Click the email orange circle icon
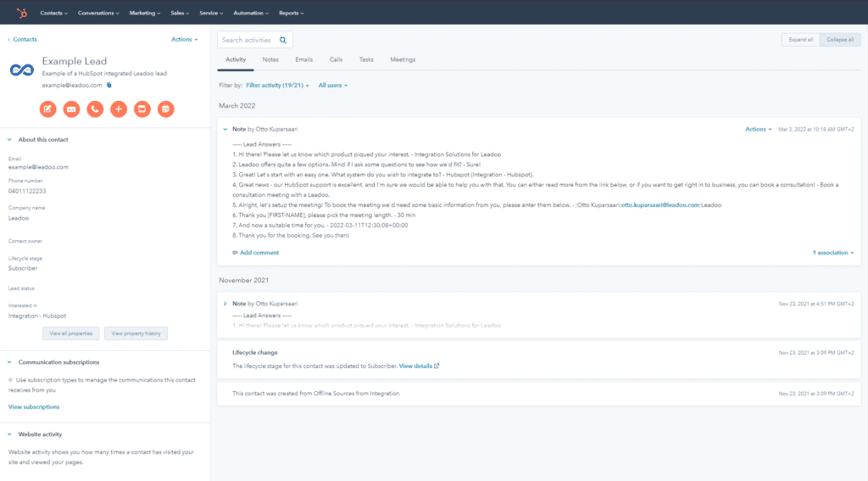 (x=71, y=109)
